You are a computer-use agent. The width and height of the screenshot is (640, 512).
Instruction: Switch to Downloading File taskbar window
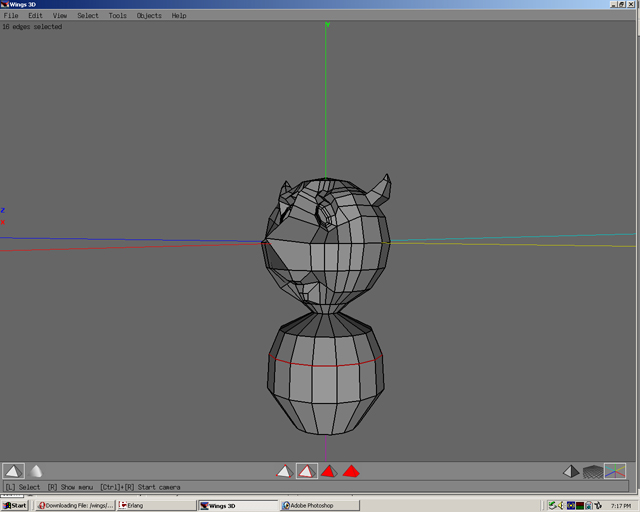point(75,505)
